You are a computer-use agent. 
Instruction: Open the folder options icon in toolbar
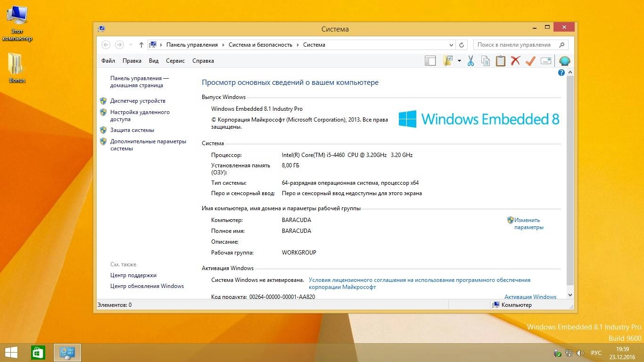(448, 61)
